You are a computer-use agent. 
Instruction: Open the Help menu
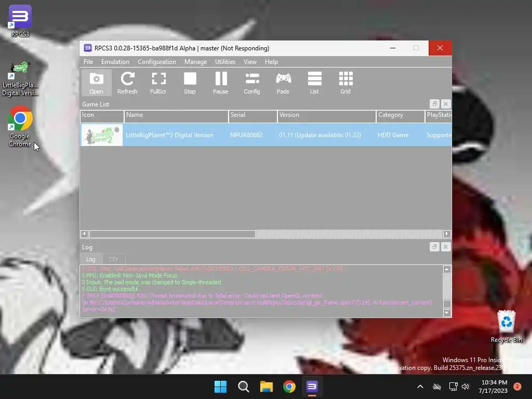271,62
